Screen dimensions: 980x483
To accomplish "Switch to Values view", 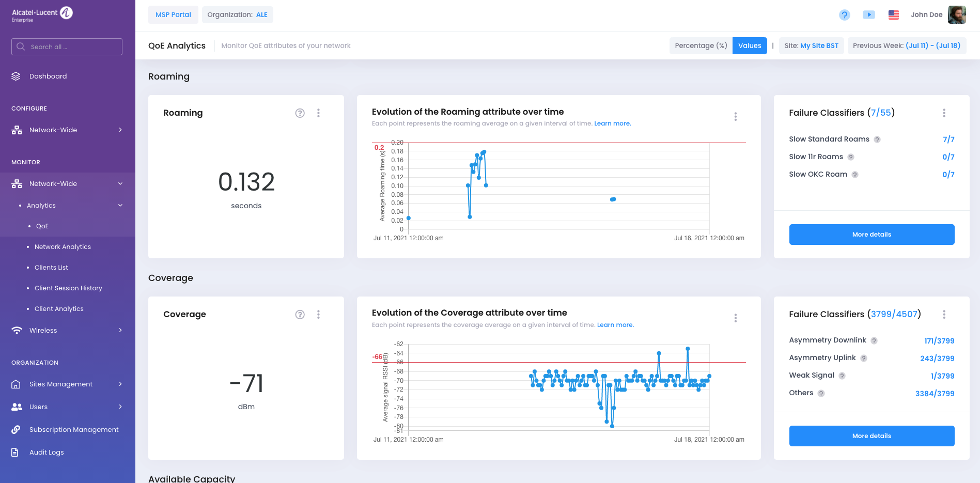I will coord(750,45).
